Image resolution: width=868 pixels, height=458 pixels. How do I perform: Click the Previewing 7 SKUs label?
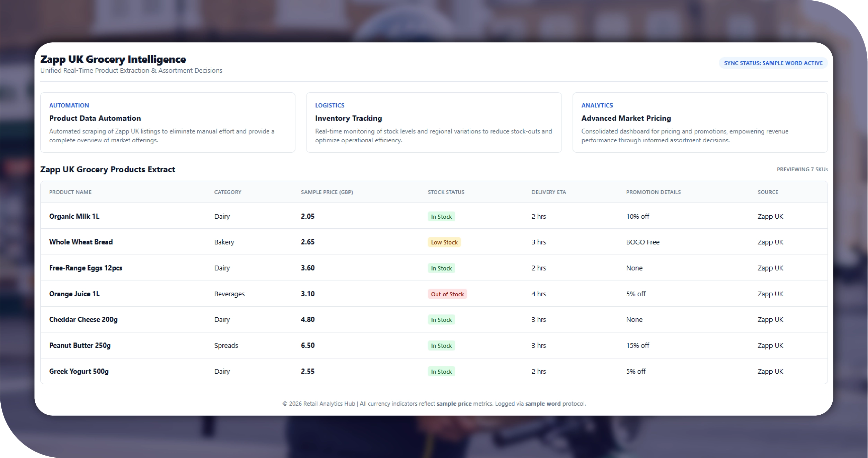tap(802, 170)
